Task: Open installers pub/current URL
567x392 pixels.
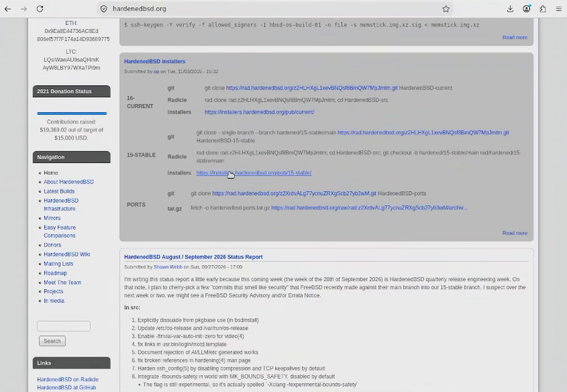Action: 259,112
